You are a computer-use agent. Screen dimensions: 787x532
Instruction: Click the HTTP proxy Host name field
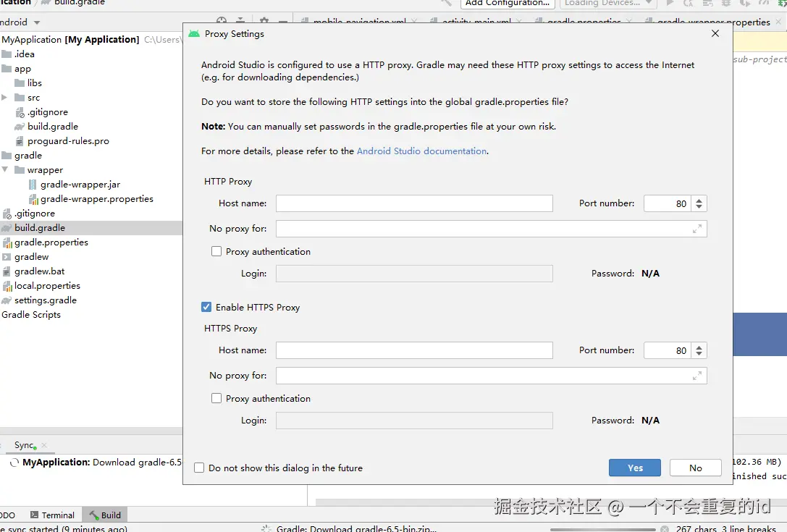(415, 203)
